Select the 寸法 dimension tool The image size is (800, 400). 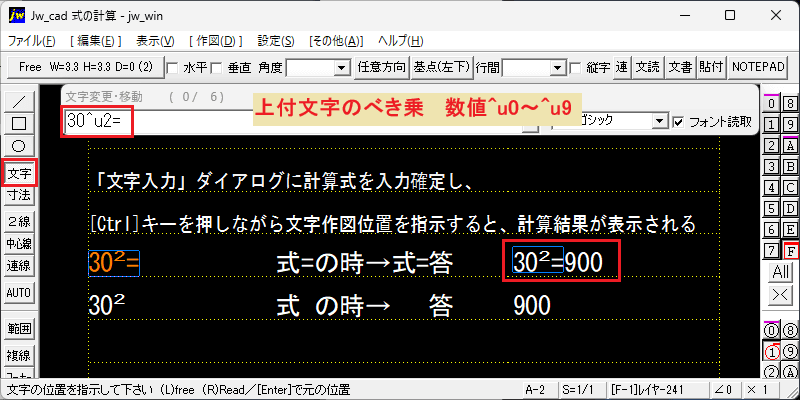[x=19, y=194]
